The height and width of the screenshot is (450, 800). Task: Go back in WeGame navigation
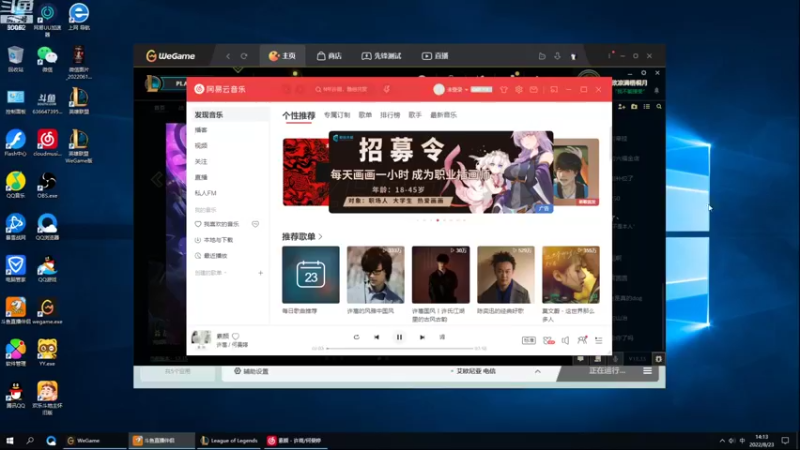click(228, 56)
